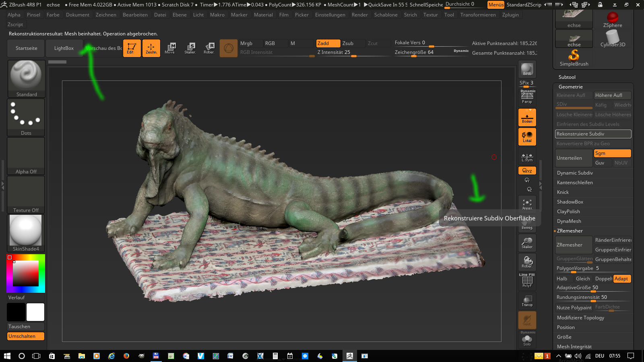Toggle the Boden floor grid
The image size is (644, 362).
pos(527,118)
